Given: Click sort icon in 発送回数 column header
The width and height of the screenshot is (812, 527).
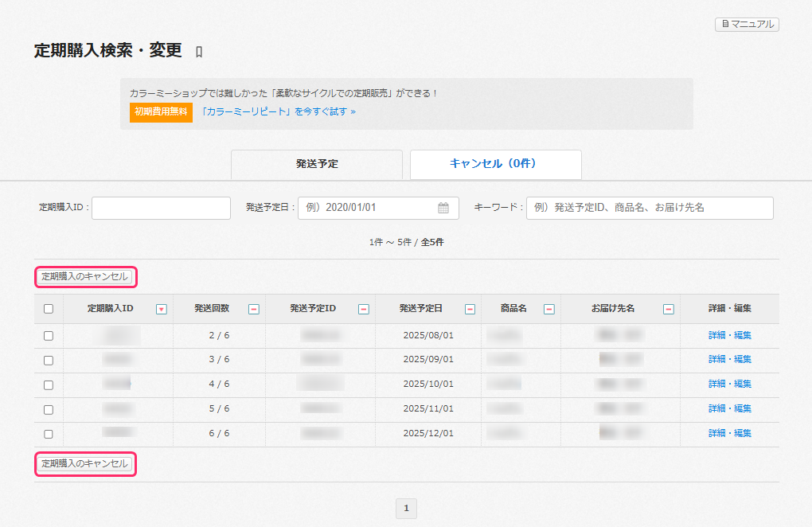Looking at the screenshot, I should coord(254,309).
